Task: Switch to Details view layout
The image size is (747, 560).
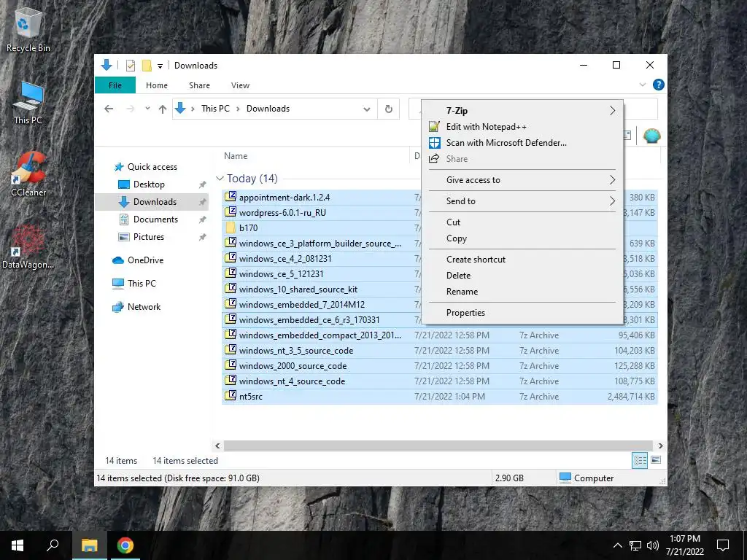Action: pos(640,460)
